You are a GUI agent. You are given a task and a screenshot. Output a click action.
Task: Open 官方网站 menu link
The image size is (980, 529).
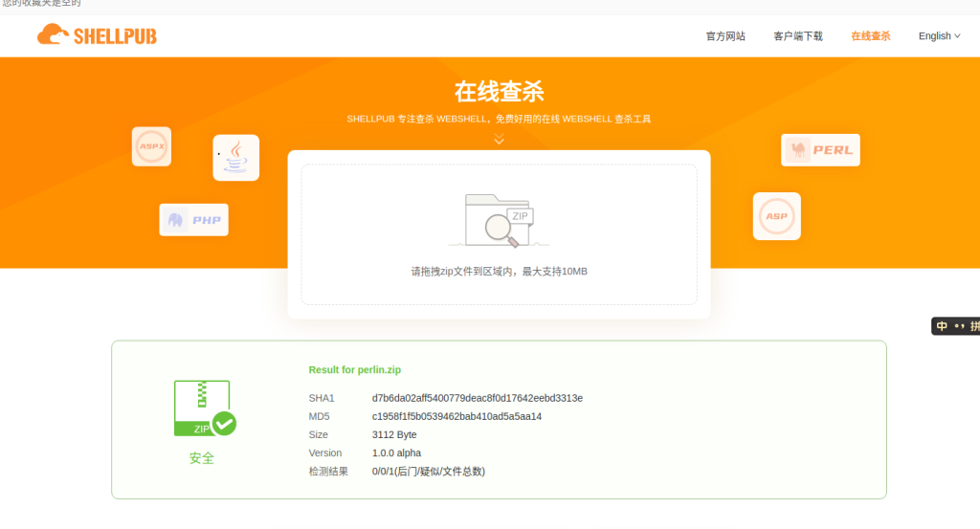(x=725, y=36)
